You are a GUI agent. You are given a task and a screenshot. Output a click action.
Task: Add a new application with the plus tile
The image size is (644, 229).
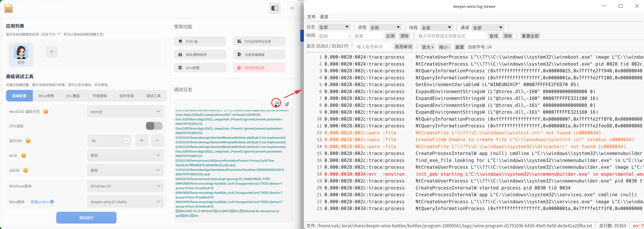click(52, 52)
